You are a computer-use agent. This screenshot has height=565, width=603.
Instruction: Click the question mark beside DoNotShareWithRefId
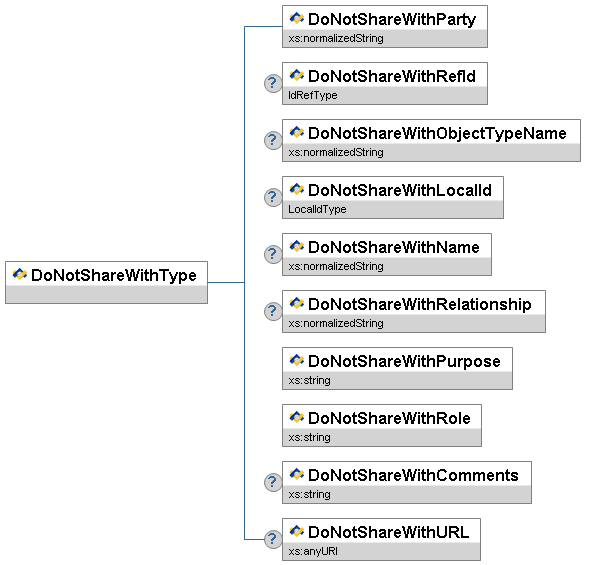pos(272,83)
